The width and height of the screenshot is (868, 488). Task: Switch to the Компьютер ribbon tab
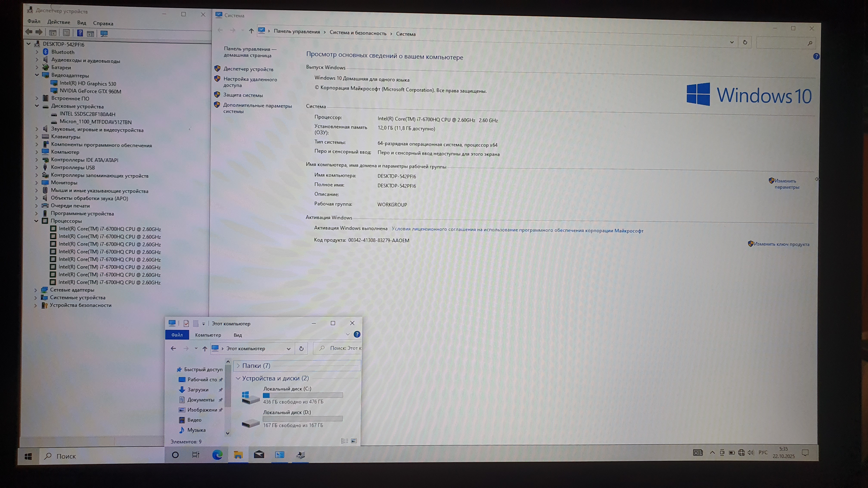coord(208,335)
